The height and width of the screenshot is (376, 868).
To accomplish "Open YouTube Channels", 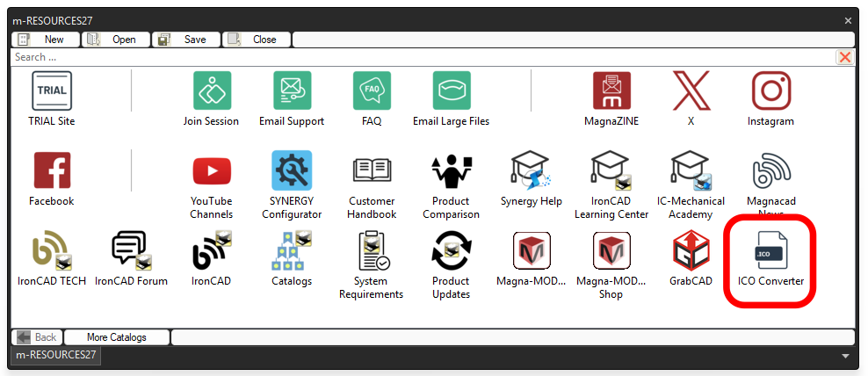I will [x=212, y=170].
